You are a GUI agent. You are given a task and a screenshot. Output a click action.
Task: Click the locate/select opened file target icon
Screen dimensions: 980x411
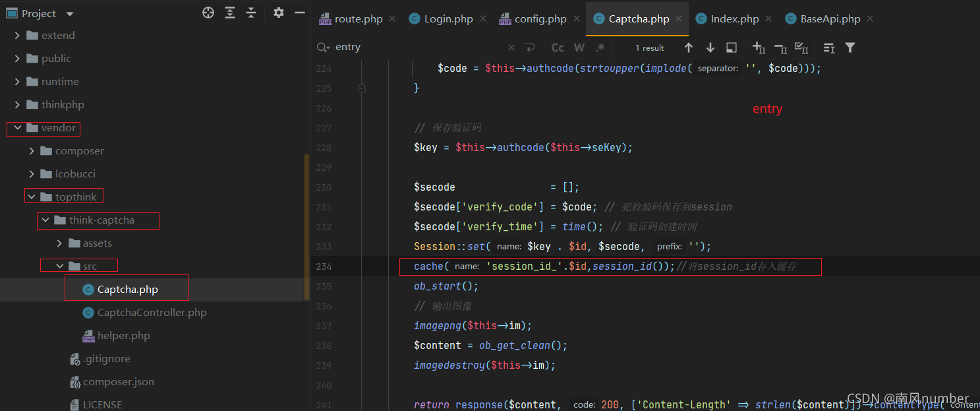click(208, 13)
